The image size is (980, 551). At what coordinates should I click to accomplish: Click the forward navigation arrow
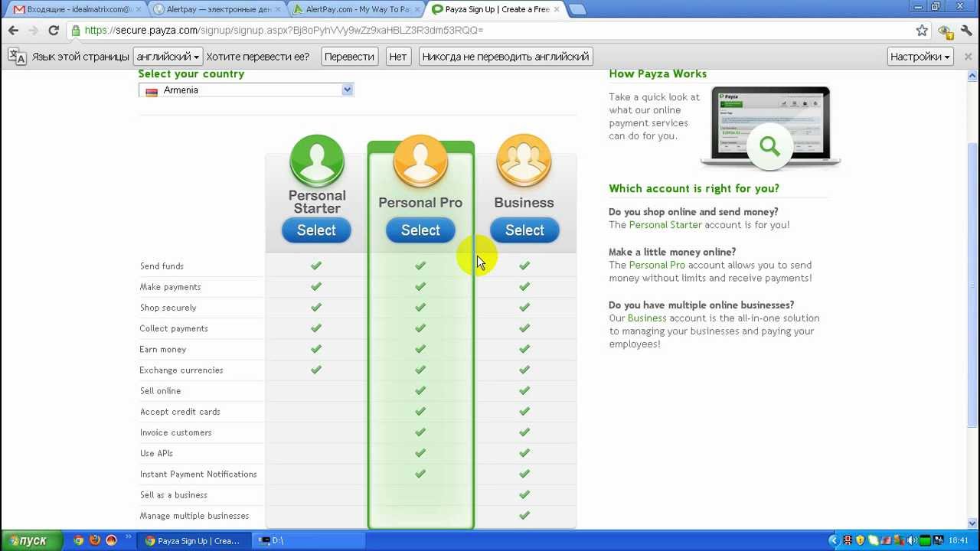click(x=33, y=31)
